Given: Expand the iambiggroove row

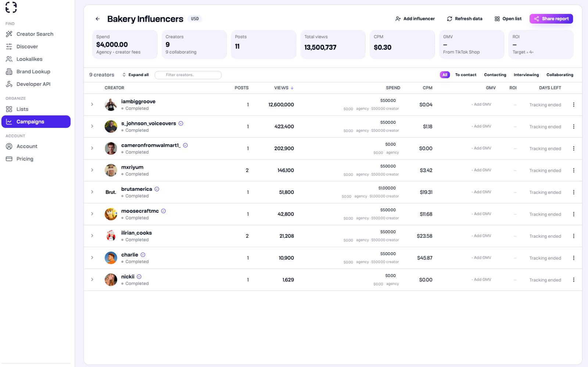Looking at the screenshot, I should pyautogui.click(x=92, y=104).
